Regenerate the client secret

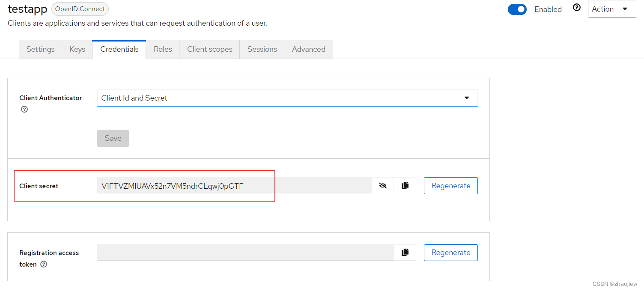click(451, 186)
